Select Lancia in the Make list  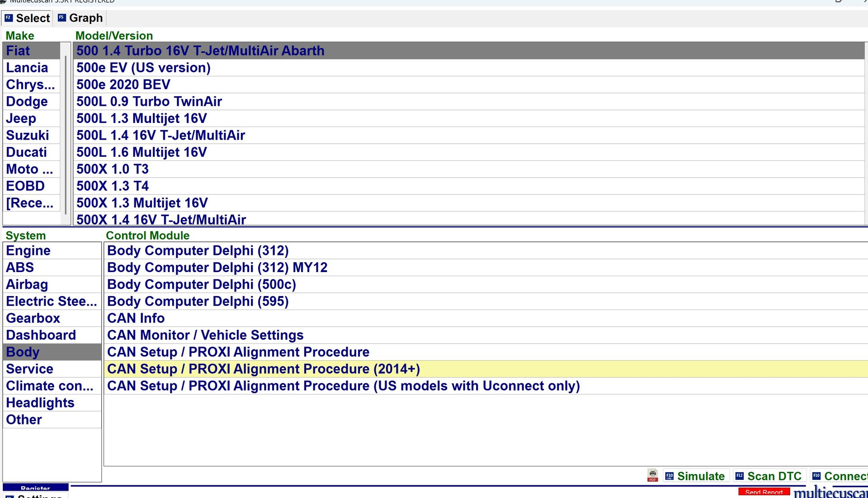27,68
